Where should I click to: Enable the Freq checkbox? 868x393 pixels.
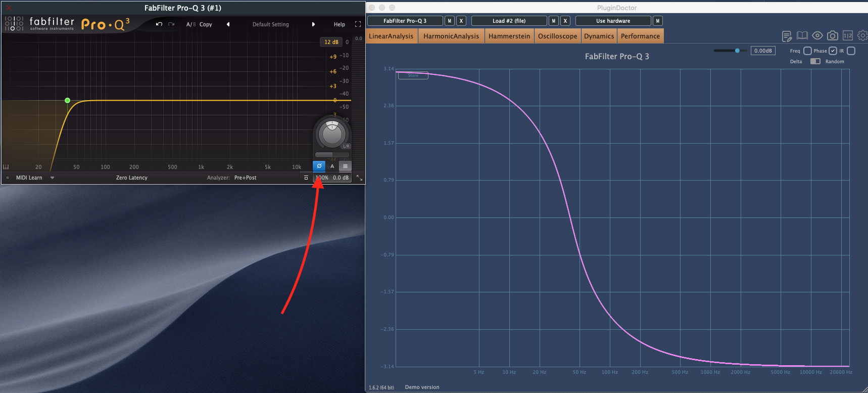pyautogui.click(x=807, y=51)
